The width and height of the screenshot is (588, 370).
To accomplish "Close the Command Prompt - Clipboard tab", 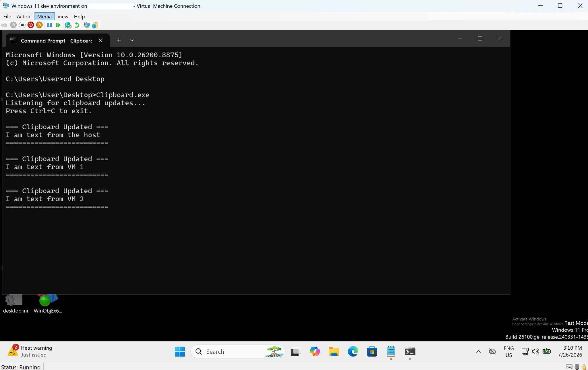I will point(100,40).
